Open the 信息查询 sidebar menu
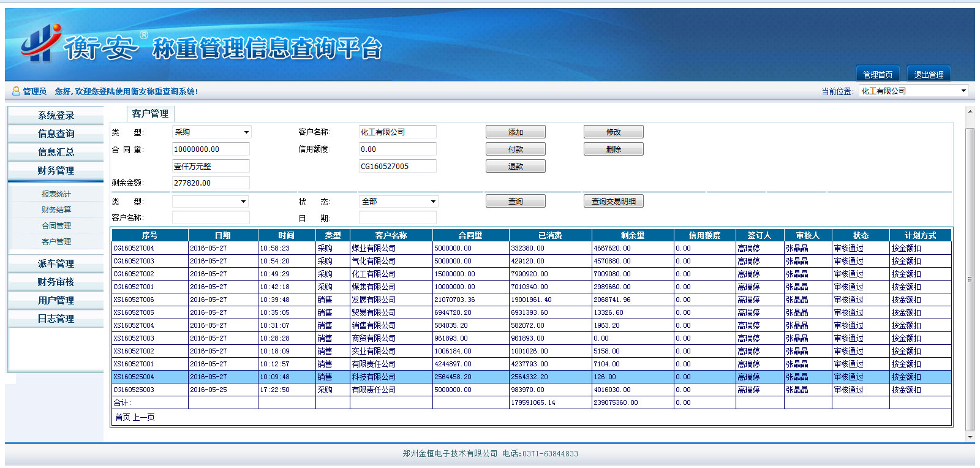Viewport: 980px width, 468px height. pos(56,134)
